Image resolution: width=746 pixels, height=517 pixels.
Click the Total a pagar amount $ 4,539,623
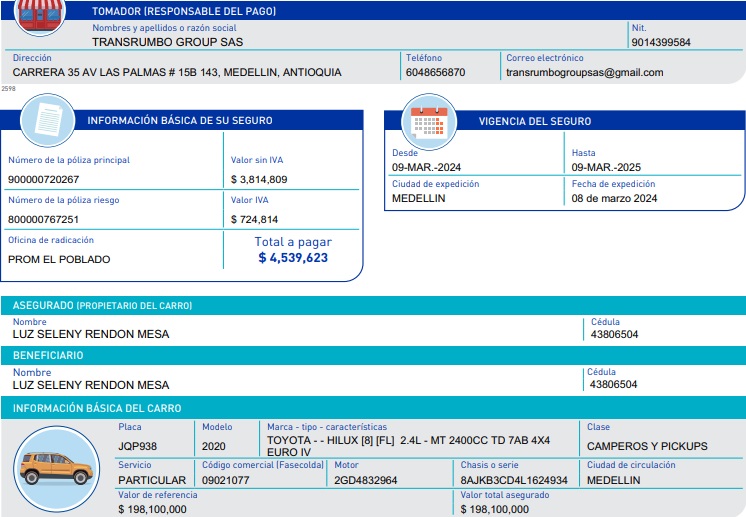(x=293, y=258)
